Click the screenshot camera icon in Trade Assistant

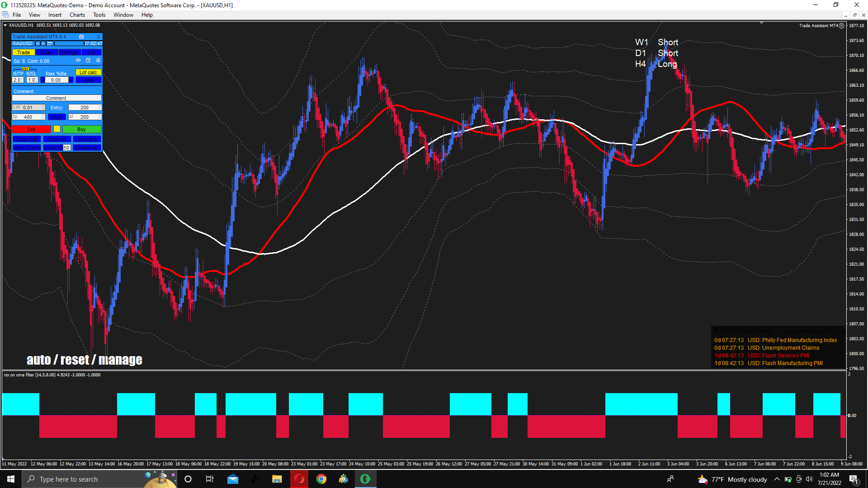coord(81,37)
